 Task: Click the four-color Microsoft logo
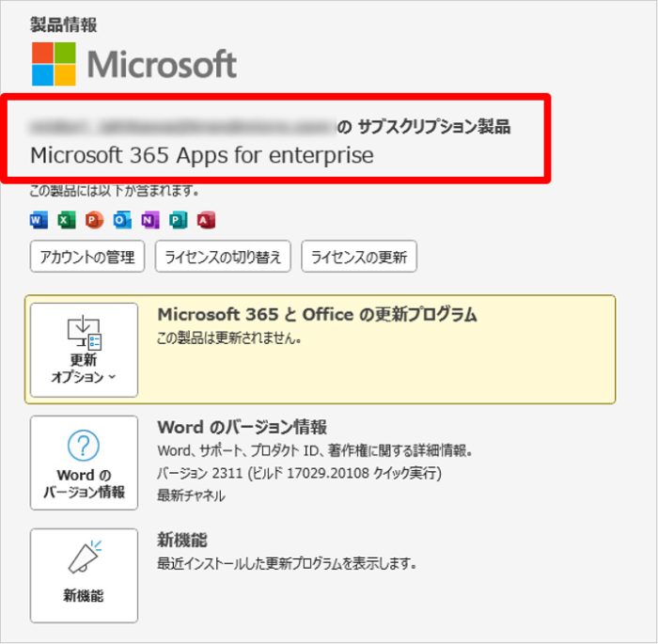[55, 64]
